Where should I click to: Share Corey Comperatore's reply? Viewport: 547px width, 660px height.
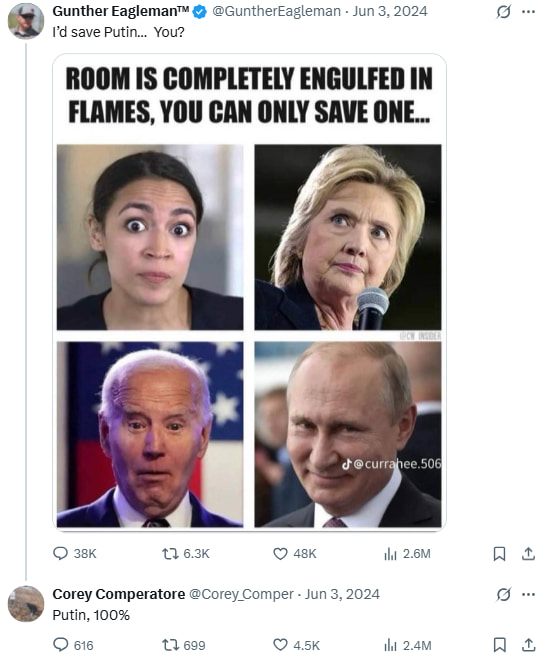click(528, 645)
